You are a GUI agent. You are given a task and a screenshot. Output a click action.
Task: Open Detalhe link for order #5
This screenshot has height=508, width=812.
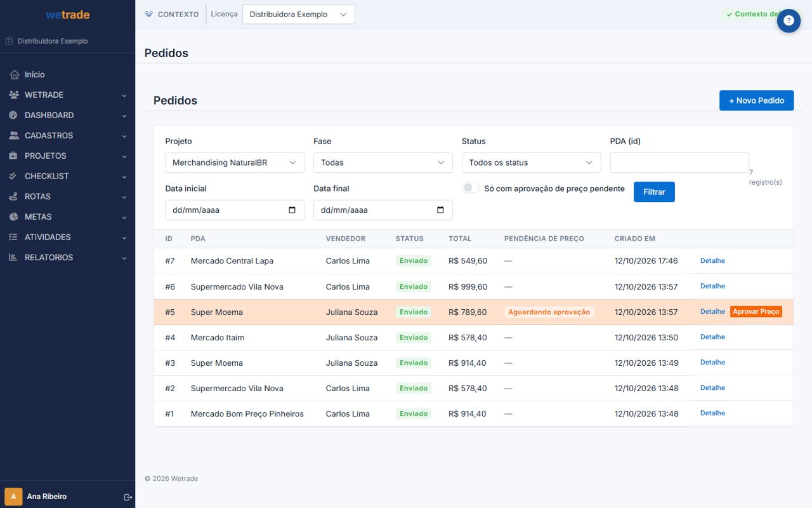712,312
